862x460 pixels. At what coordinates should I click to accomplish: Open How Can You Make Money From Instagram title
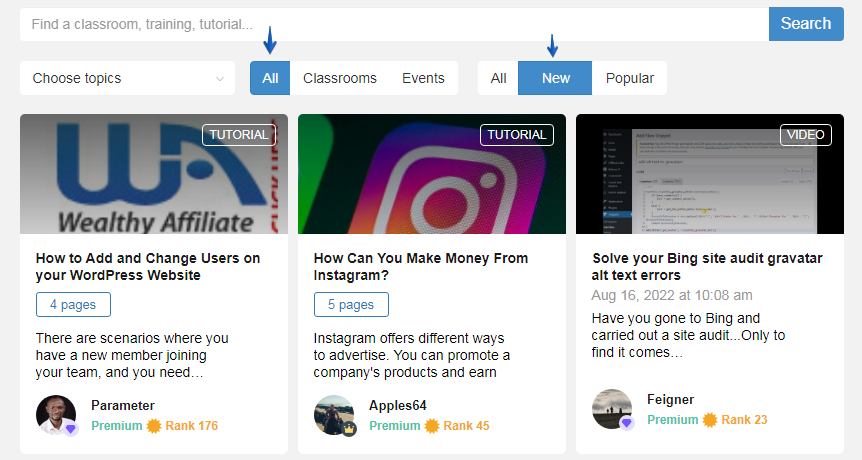[x=421, y=267]
